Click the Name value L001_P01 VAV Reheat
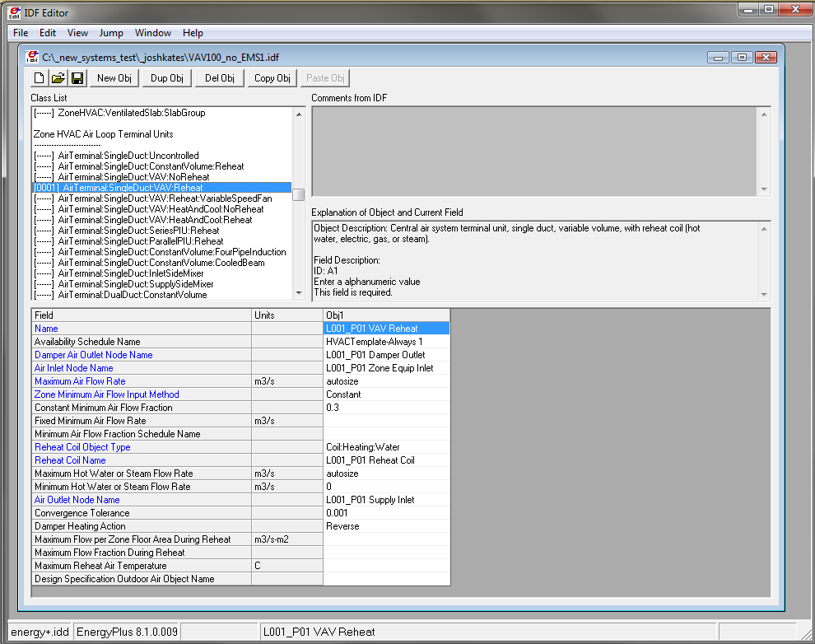815x644 pixels. click(386, 329)
